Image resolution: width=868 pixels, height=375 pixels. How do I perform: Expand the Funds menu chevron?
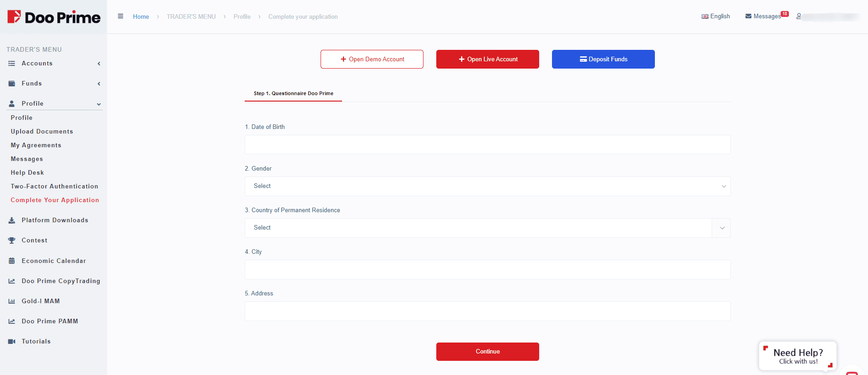pyautogui.click(x=99, y=84)
